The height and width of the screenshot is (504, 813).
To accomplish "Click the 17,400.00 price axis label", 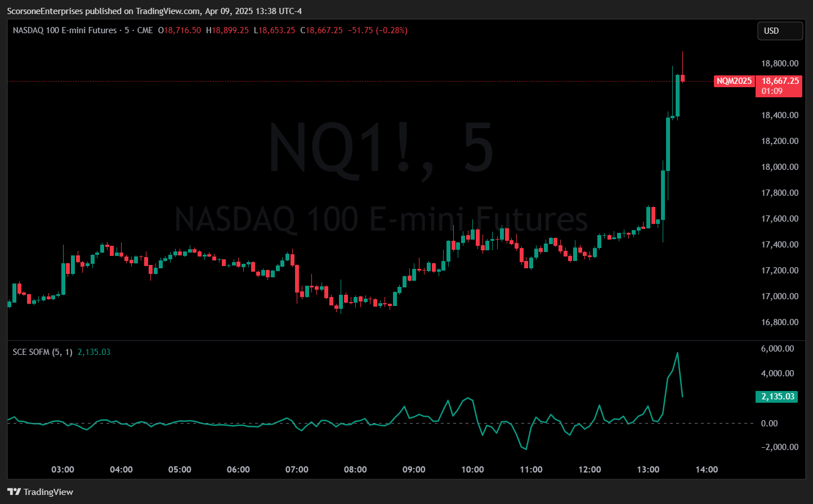I will point(780,245).
